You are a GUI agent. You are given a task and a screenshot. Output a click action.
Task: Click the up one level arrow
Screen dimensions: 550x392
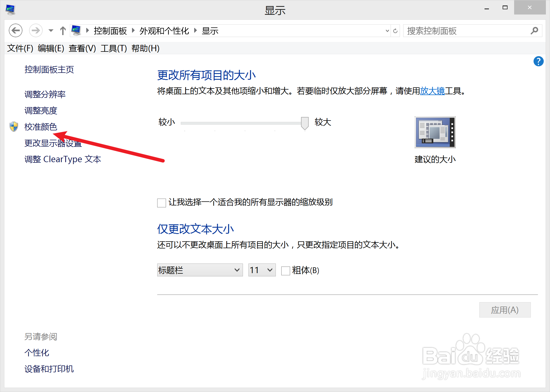click(63, 31)
